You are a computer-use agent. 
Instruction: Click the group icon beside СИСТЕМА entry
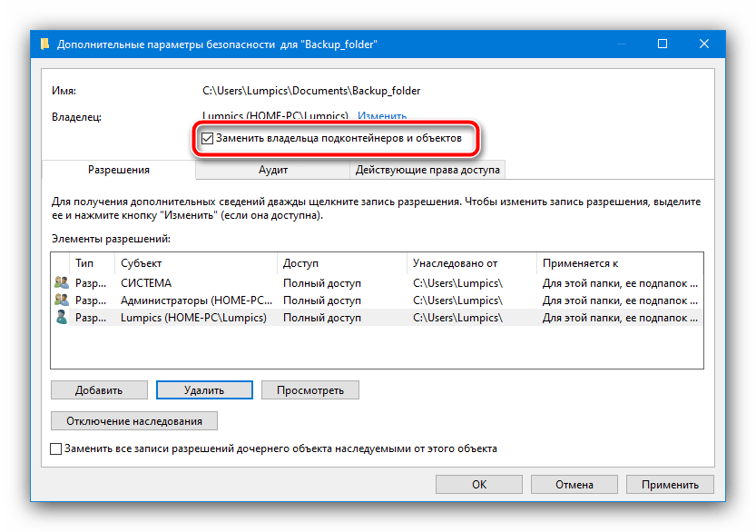tap(62, 283)
